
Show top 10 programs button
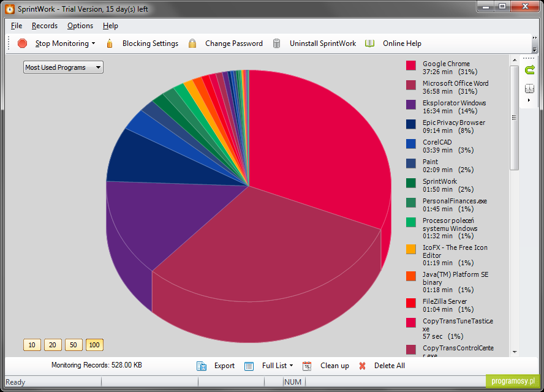pyautogui.click(x=32, y=345)
